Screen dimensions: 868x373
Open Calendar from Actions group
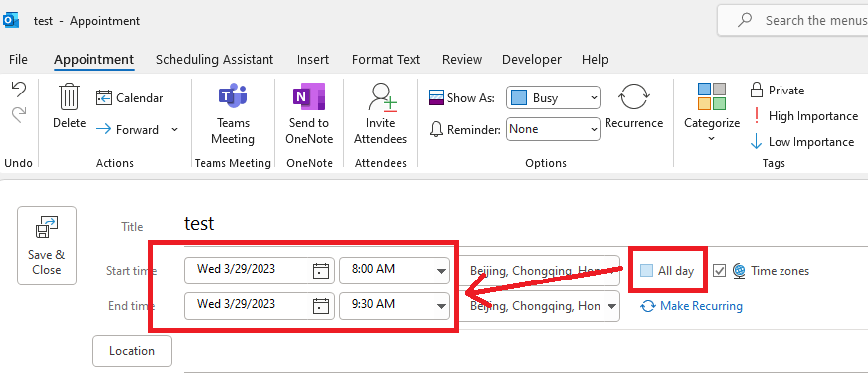[x=129, y=97]
